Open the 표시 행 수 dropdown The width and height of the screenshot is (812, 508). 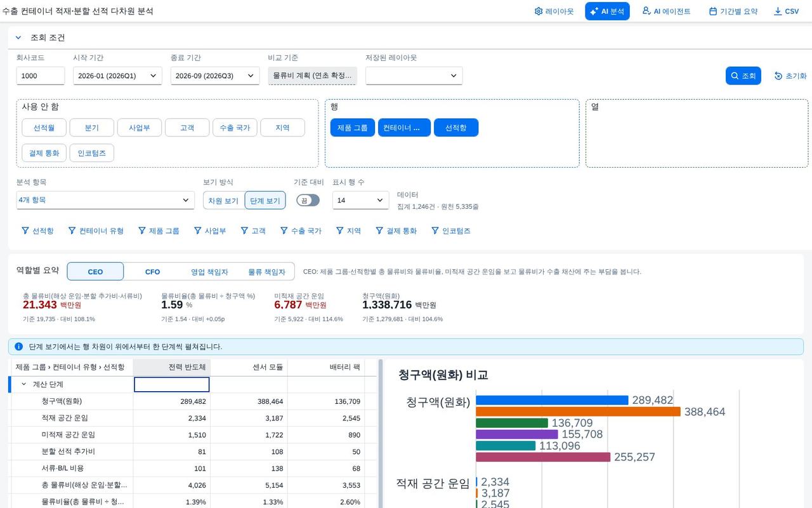(360, 200)
